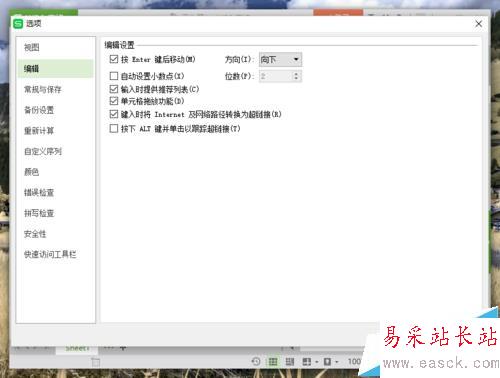
Task: Open the 拼写检查 settings page
Action: 39,213
